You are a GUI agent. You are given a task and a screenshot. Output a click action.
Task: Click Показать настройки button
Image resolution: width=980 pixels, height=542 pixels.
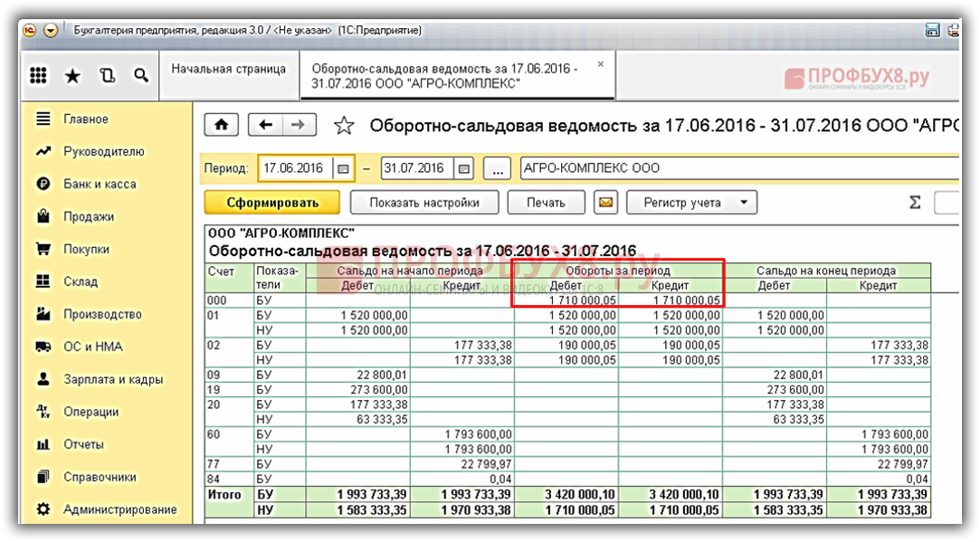tap(423, 203)
